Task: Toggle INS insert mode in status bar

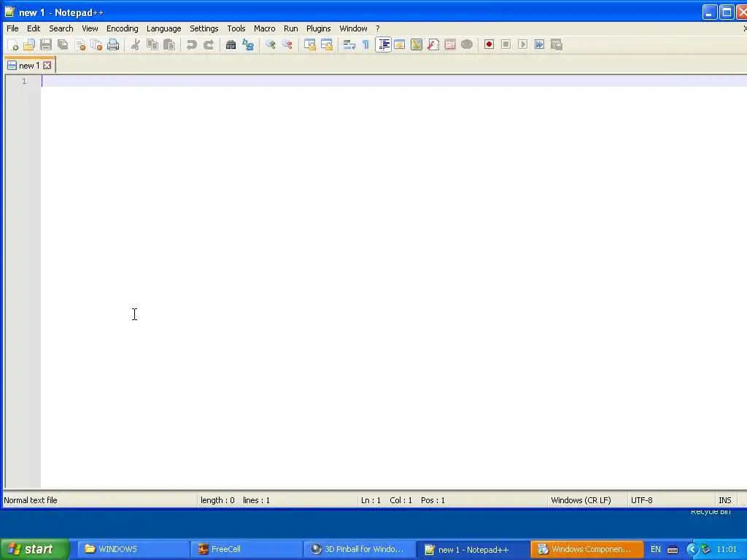Action: (x=724, y=500)
